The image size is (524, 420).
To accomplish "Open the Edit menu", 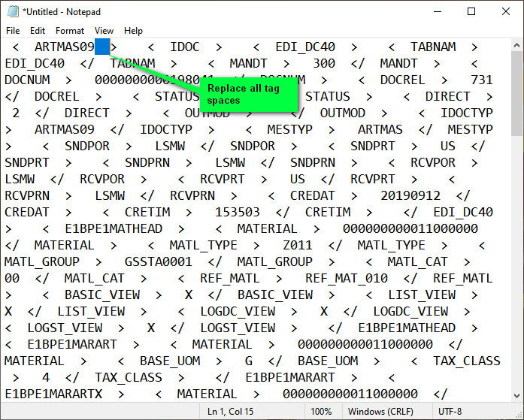I will pyautogui.click(x=38, y=31).
